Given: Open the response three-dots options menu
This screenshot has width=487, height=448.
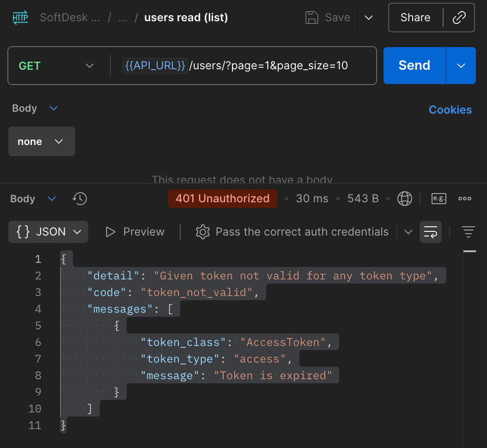Looking at the screenshot, I should pos(464,199).
